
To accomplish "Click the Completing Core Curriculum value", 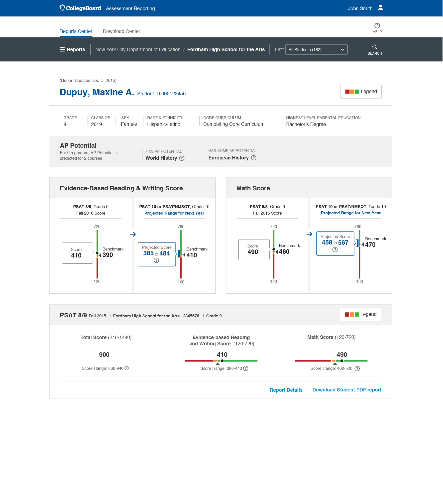I will [x=234, y=124].
